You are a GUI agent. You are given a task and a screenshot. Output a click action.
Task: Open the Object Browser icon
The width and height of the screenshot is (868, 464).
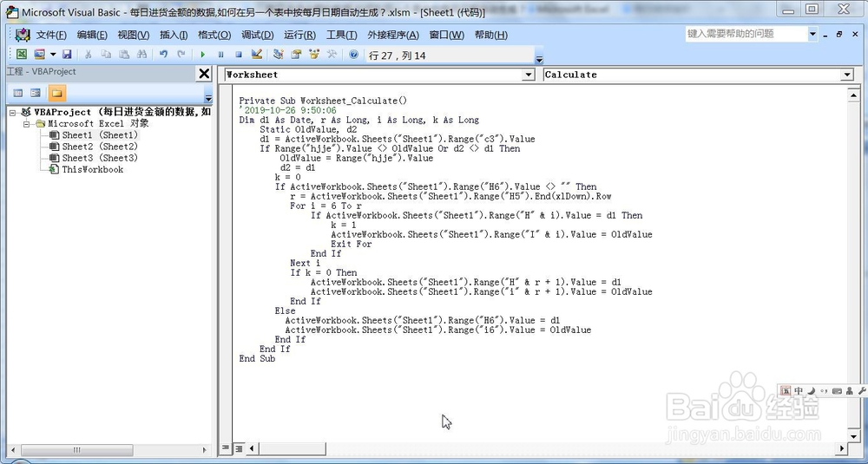coord(314,54)
